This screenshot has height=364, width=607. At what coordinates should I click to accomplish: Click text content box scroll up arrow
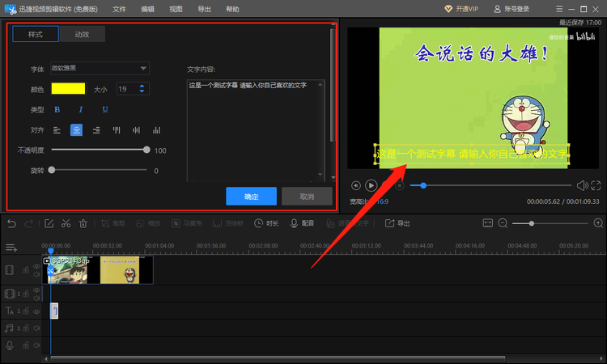[320, 85]
